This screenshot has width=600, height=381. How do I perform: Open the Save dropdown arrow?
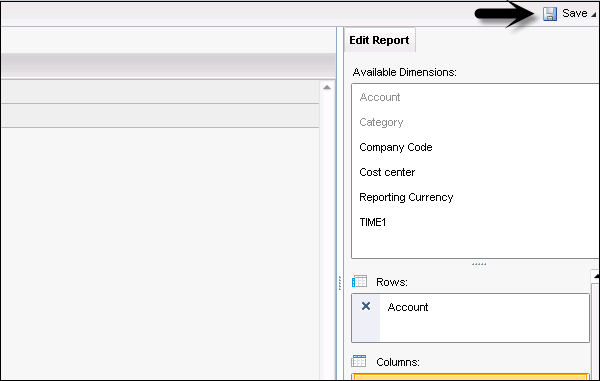click(594, 15)
